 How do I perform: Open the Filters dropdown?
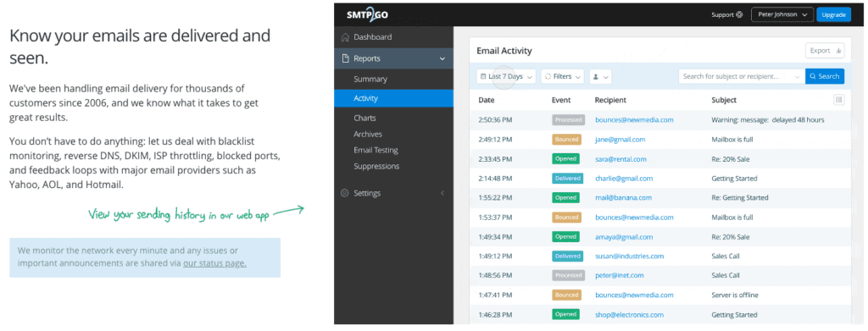tap(563, 77)
